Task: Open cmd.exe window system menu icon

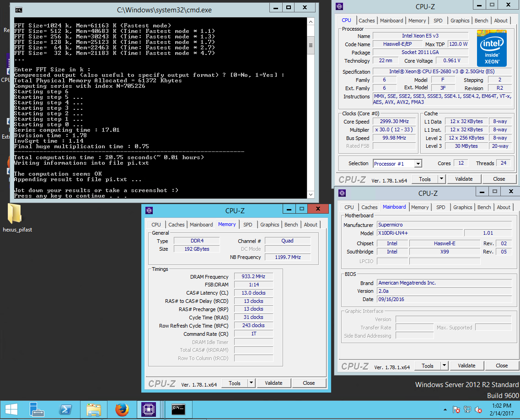Action: pos(19,10)
